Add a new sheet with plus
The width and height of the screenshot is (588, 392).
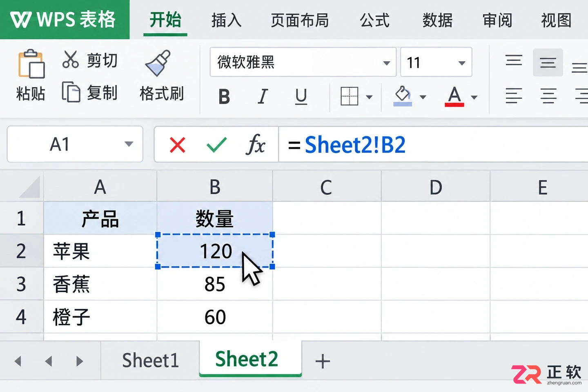[323, 361]
